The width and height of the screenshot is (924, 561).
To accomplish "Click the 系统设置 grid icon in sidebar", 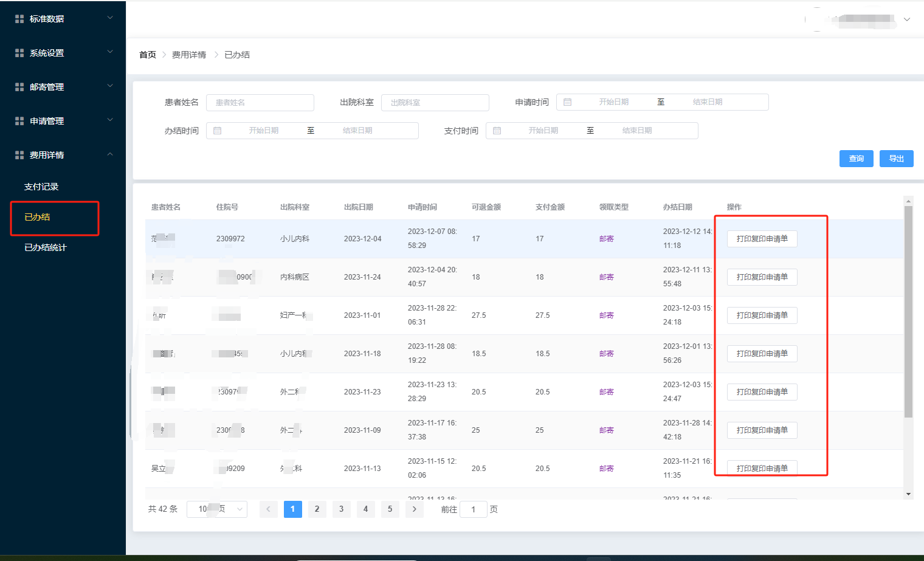I will (x=19, y=53).
